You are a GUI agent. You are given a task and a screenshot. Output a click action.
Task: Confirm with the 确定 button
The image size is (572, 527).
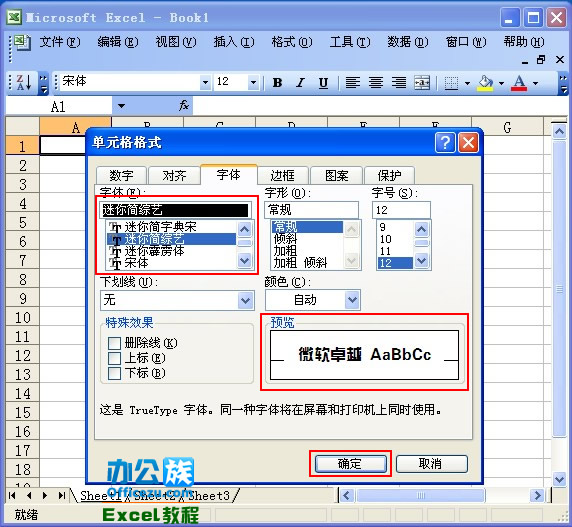[350, 464]
